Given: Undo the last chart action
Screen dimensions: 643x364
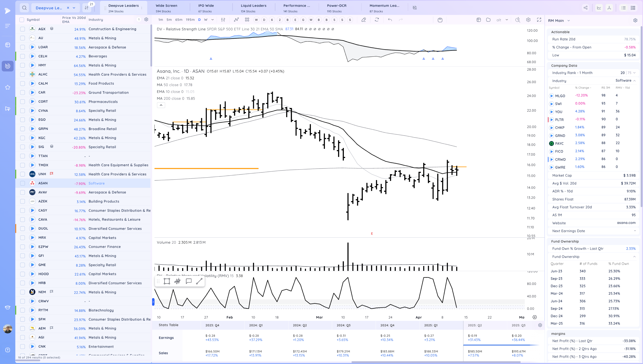Looking at the screenshot, I should pyautogui.click(x=390, y=20).
